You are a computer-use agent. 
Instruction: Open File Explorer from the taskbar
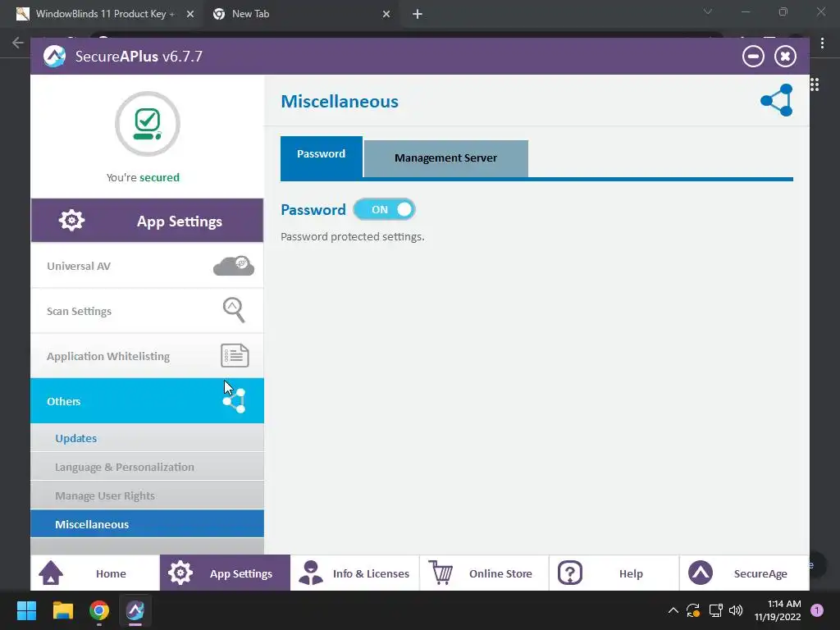click(x=62, y=610)
